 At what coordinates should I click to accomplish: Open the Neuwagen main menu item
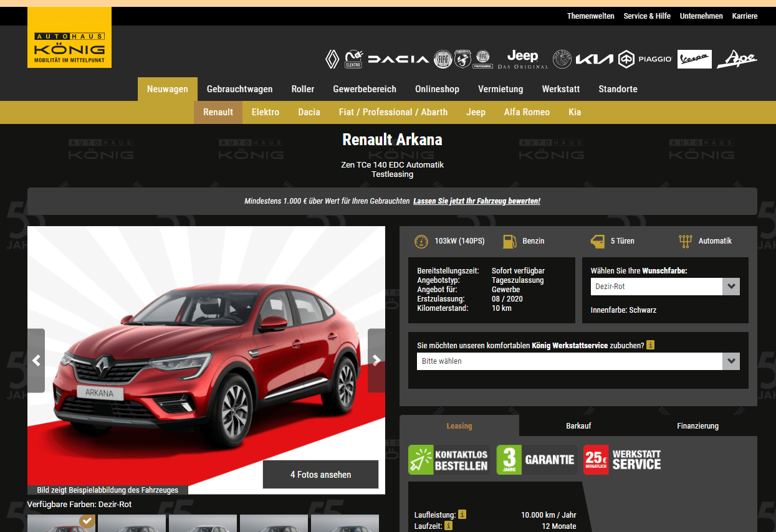click(x=168, y=89)
